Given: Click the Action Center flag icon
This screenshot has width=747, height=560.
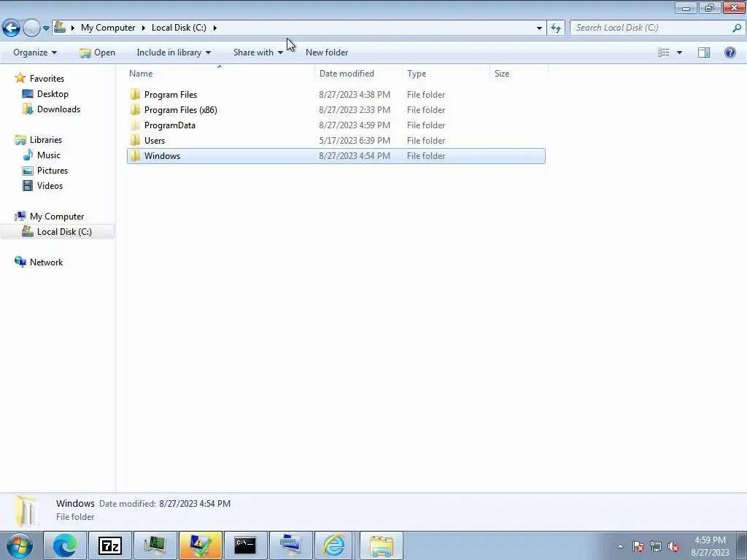Looking at the screenshot, I should tap(638, 546).
